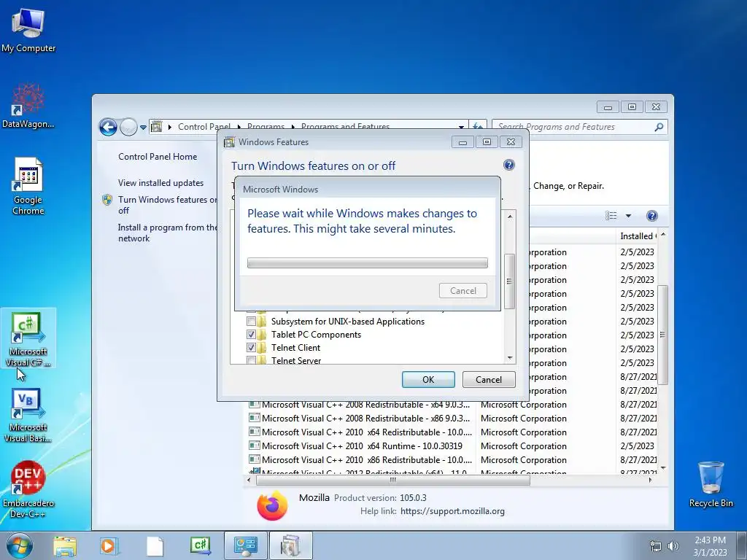Click OK in Windows Features dialog

[428, 379]
